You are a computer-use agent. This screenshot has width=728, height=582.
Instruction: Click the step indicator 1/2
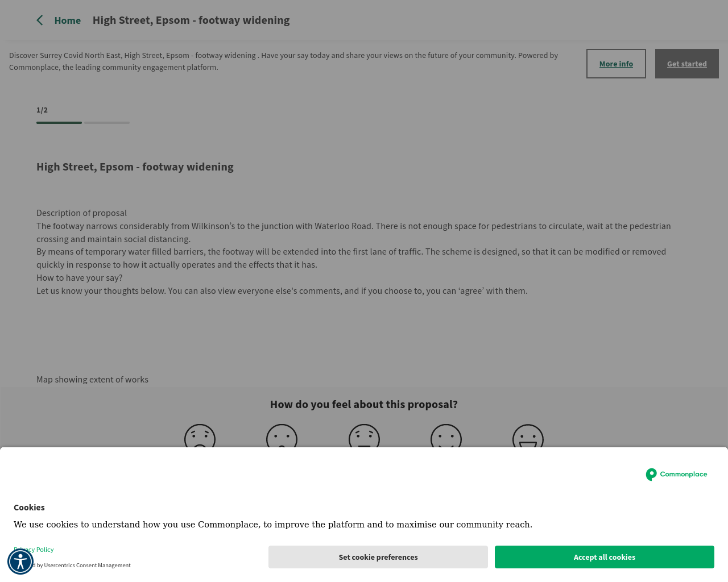point(42,110)
